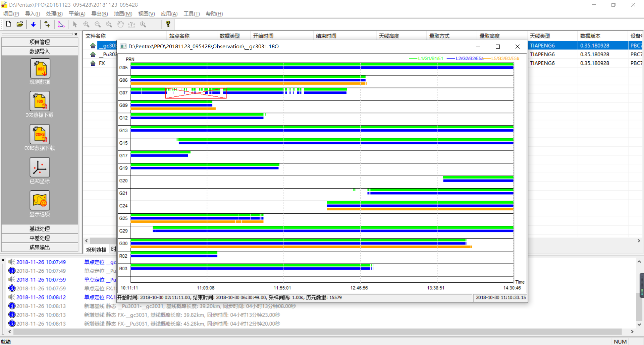Select the FX file row in list
This screenshot has height=345, width=644.
(x=102, y=63)
